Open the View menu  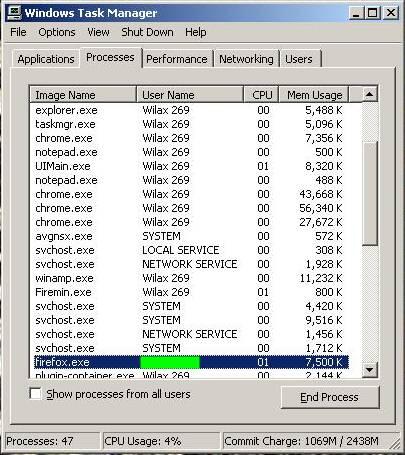(x=98, y=32)
